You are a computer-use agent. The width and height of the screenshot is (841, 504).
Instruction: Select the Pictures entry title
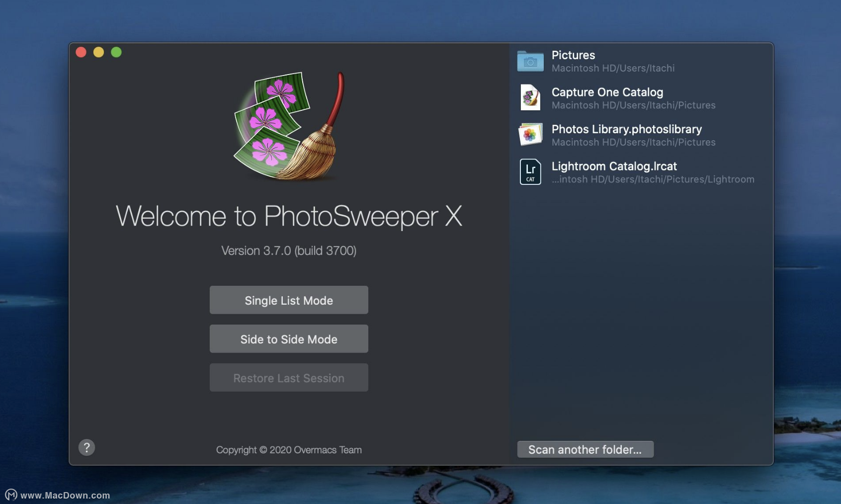573,55
